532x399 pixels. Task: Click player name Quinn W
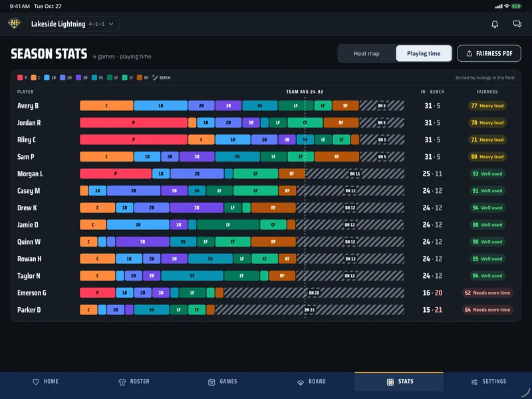coord(29,241)
